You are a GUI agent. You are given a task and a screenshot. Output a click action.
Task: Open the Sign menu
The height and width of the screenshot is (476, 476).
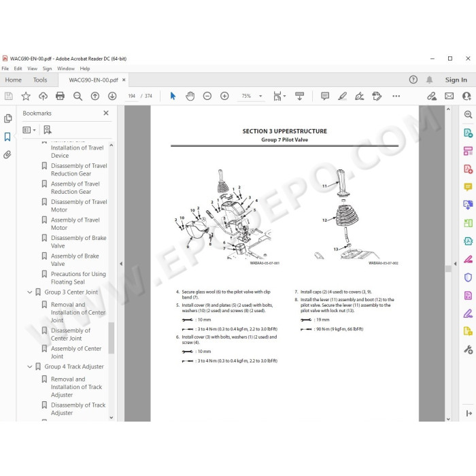(x=47, y=69)
